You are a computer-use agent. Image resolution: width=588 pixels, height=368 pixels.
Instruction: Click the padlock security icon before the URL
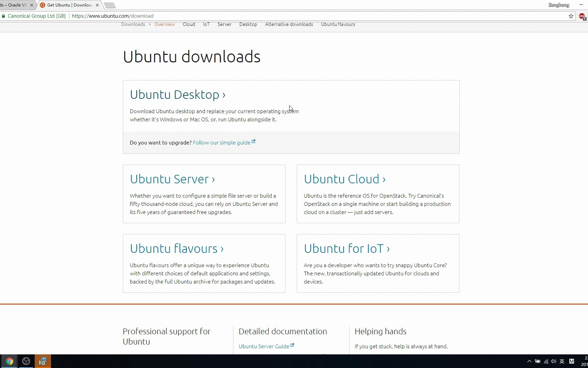pyautogui.click(x=3, y=16)
